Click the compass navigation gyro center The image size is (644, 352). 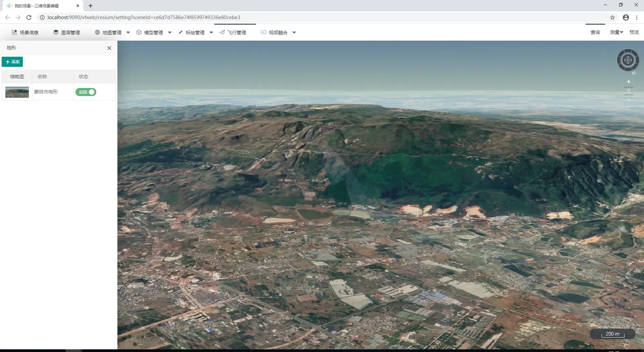[628, 60]
